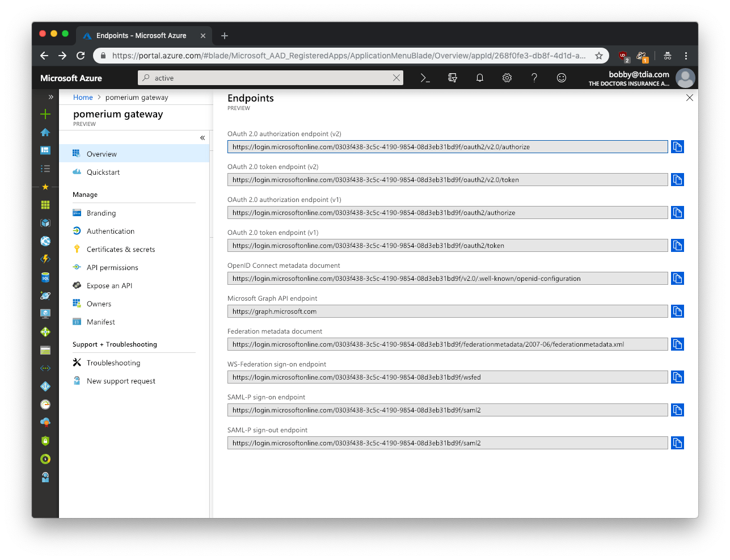This screenshot has width=730, height=560.
Task: Open Virtual machines monitor icon in sidebar
Action: tap(45, 314)
